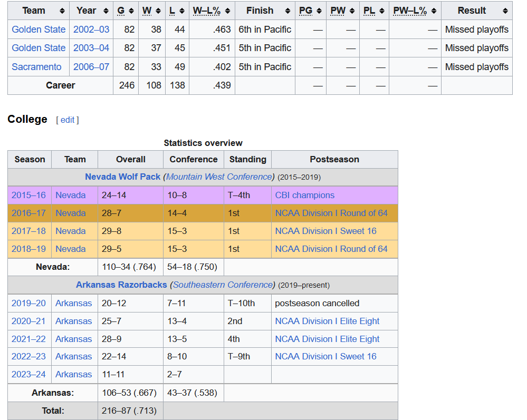Sort by W wins column arrows
This screenshot has width=527, height=420.
(x=158, y=11)
